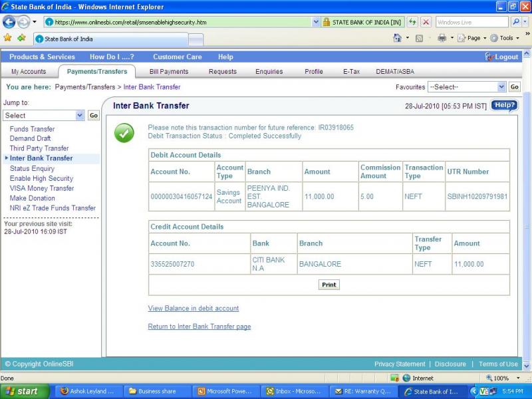The width and height of the screenshot is (532, 399).
Task: Open the recent pages dropdown arrow
Action: [x=35, y=23]
